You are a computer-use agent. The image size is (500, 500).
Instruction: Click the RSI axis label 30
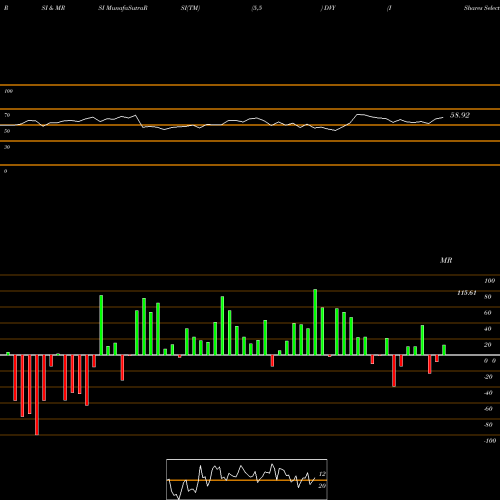point(7,147)
